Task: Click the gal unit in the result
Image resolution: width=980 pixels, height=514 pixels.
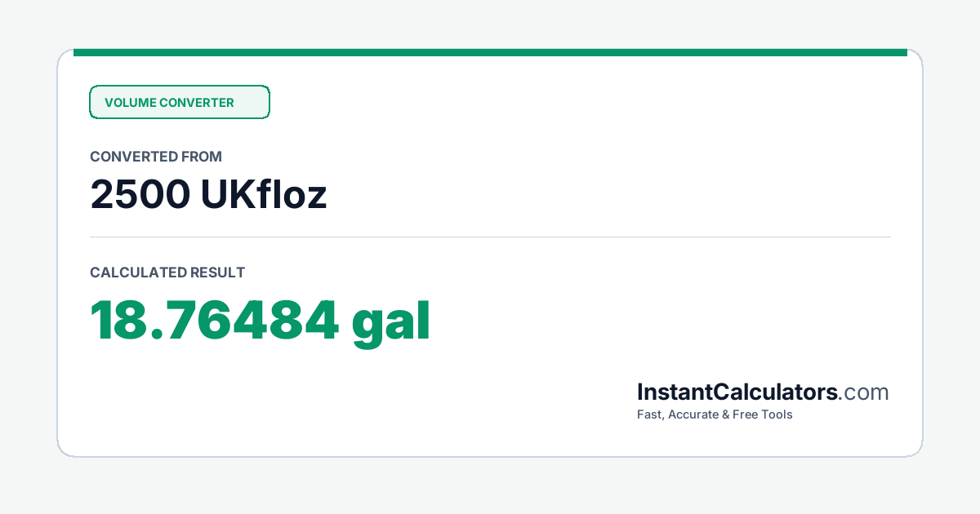Action: pyautogui.click(x=391, y=324)
